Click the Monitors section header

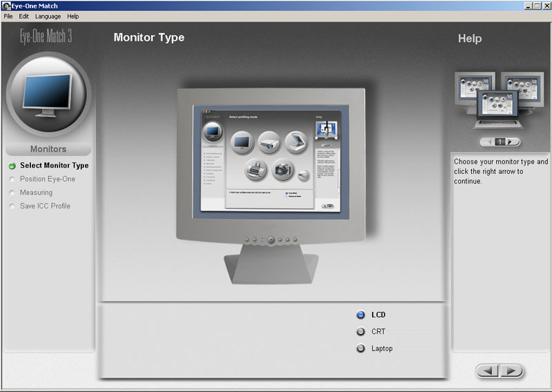pyautogui.click(x=48, y=149)
